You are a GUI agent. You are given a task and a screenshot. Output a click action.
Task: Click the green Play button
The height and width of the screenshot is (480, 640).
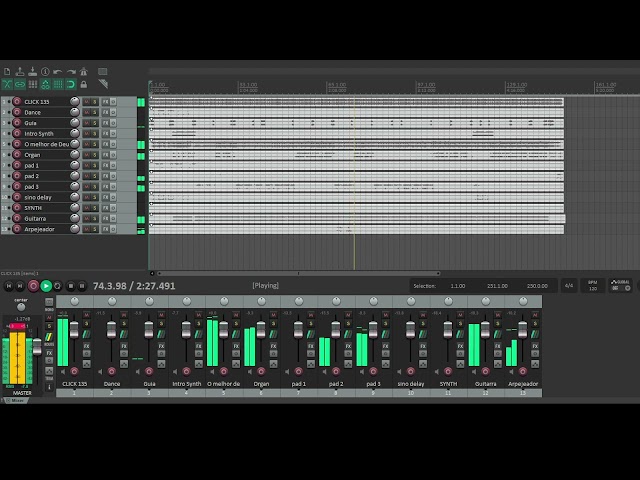click(x=46, y=286)
